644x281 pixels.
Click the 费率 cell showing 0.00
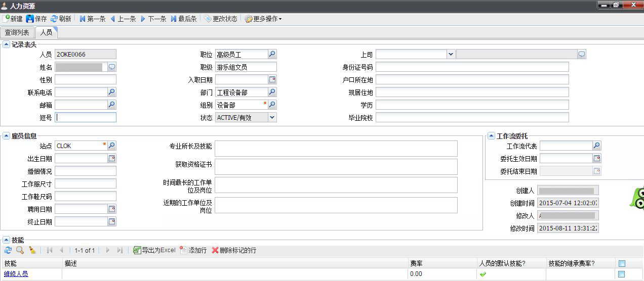point(442,274)
